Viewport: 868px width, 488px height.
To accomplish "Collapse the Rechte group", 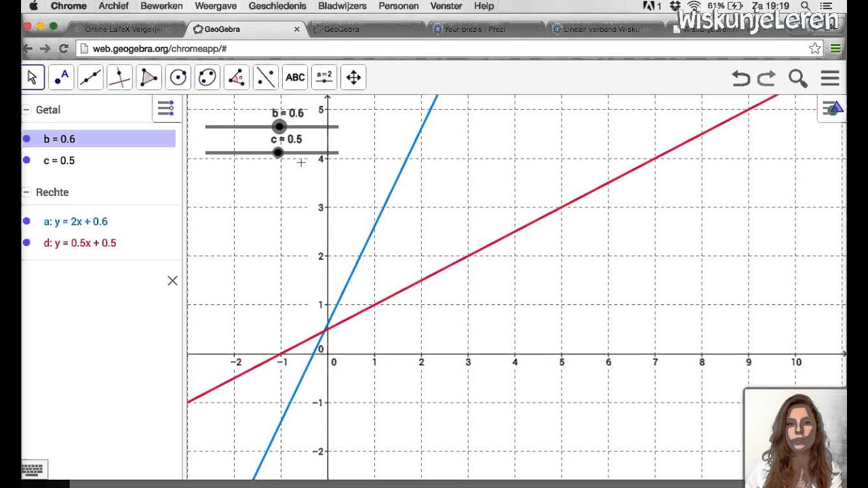I will click(26, 192).
